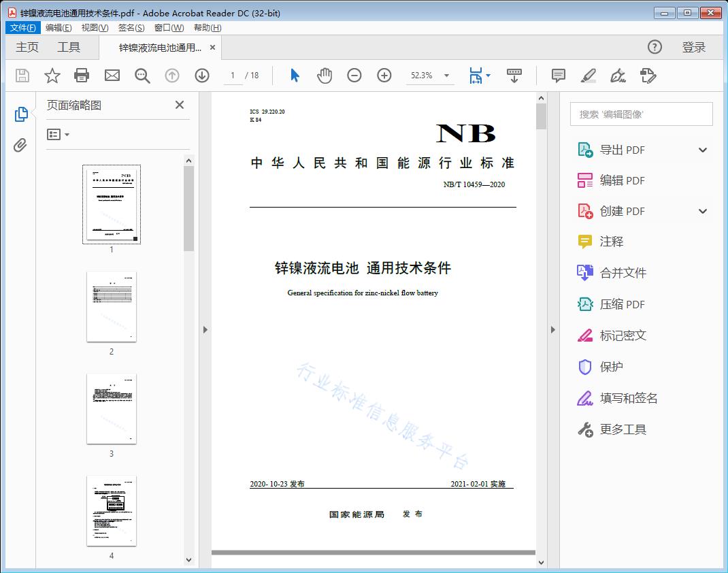Add a comment with the speech bubble icon
Viewport: 728px width, 573px height.
click(x=558, y=76)
